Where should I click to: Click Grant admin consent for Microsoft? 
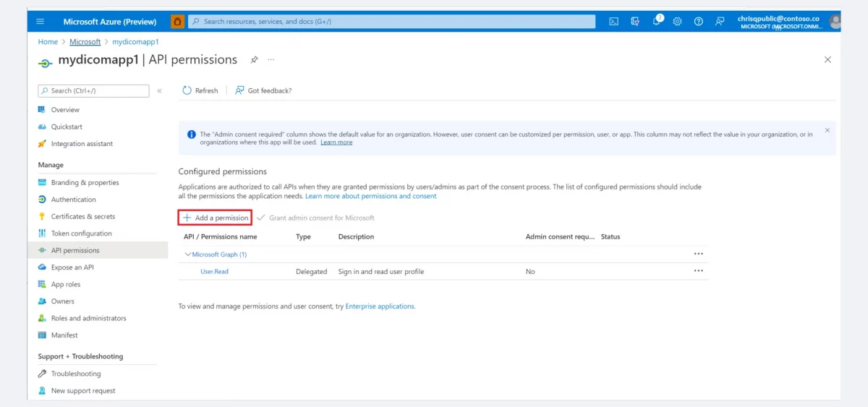315,218
